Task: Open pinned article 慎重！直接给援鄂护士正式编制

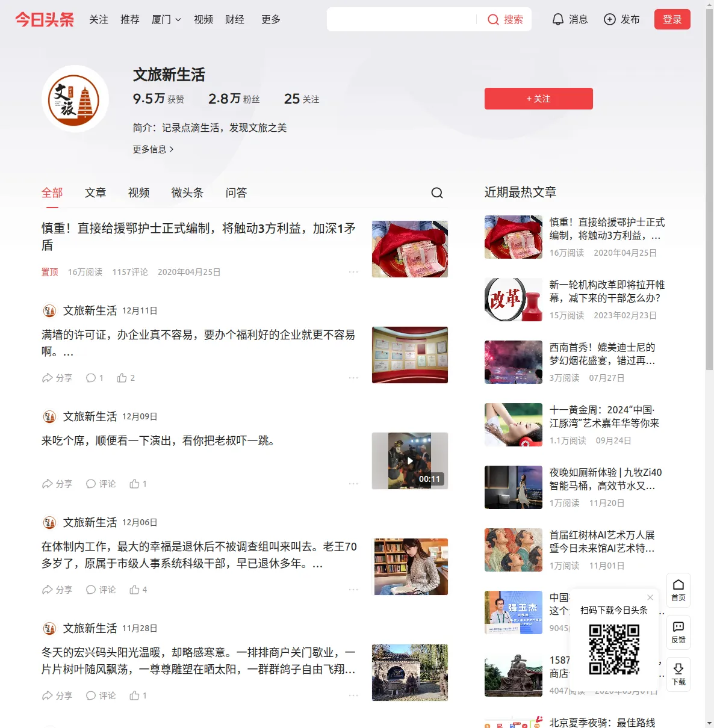Action: pyautogui.click(x=199, y=237)
